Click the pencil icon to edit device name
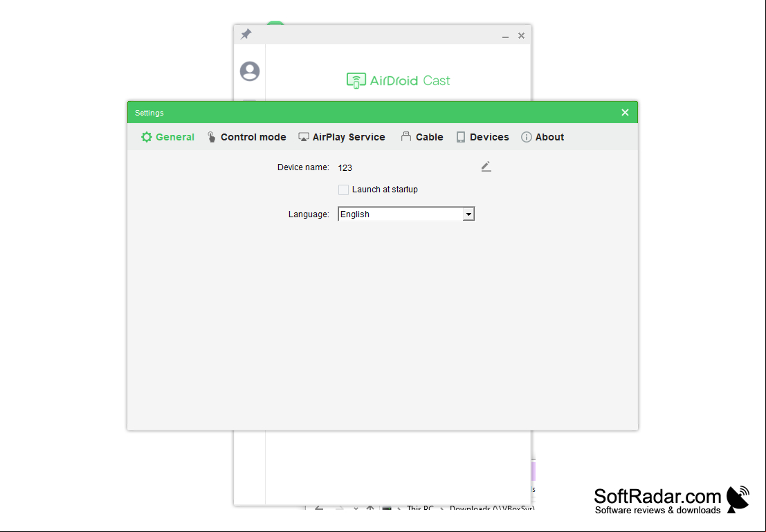The height and width of the screenshot is (532, 766). [486, 167]
